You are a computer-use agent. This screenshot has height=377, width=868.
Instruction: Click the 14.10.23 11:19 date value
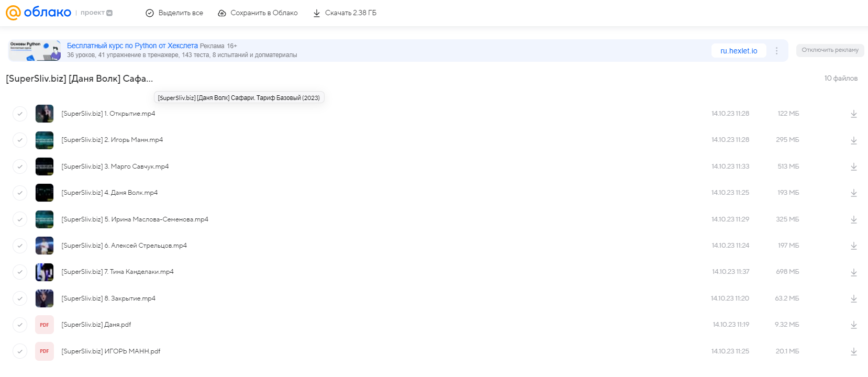[731, 325]
